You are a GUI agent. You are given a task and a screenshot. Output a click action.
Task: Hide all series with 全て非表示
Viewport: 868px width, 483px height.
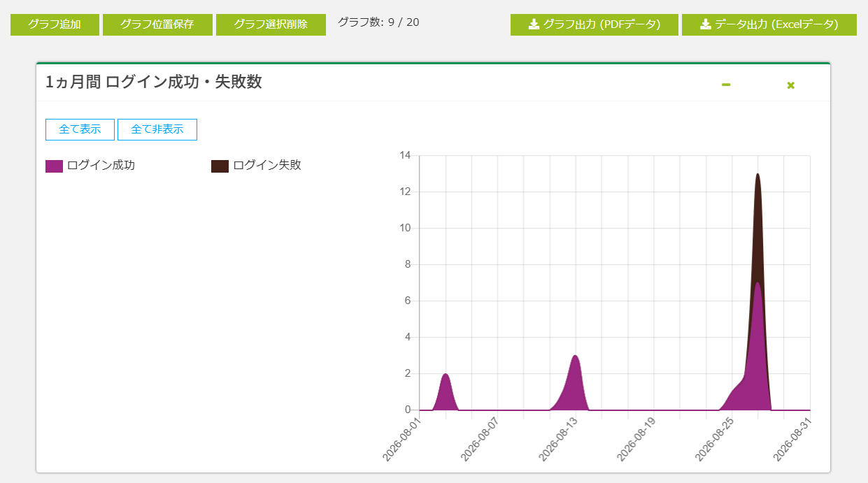point(157,129)
